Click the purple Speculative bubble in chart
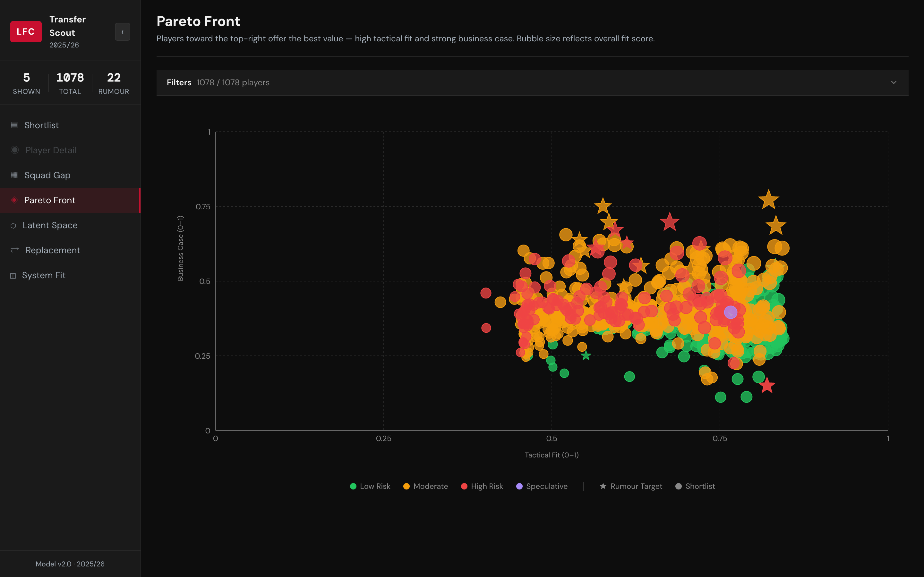This screenshot has width=924, height=577. [x=731, y=312]
